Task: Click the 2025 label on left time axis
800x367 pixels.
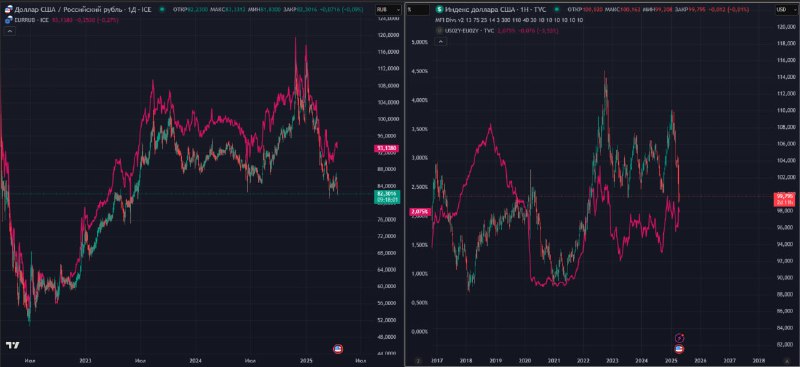Action: pyautogui.click(x=306, y=360)
